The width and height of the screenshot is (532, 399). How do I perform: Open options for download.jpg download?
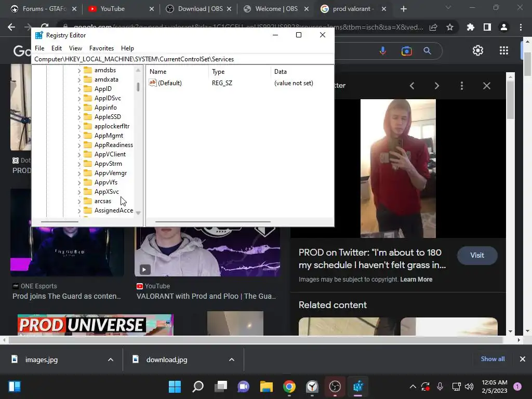(232, 360)
